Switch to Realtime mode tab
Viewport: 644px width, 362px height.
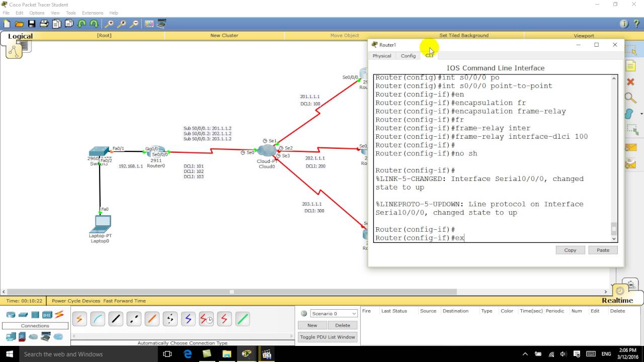617,300
